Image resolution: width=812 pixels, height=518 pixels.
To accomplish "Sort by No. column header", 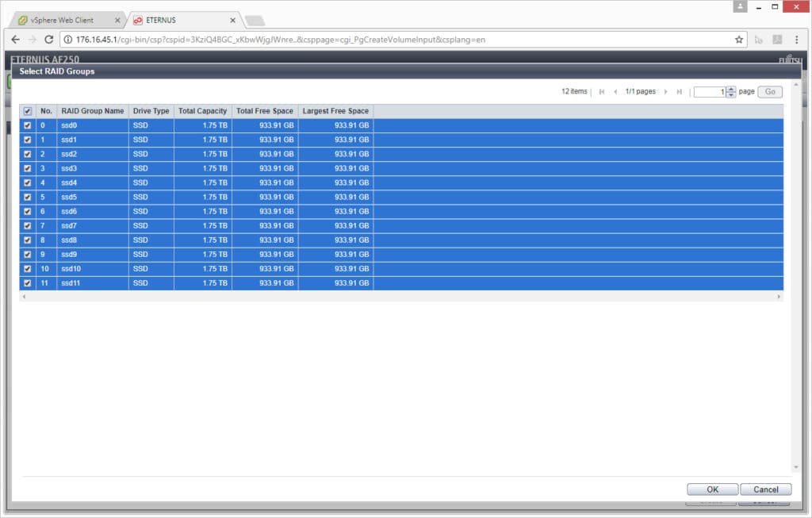I will 46,111.
